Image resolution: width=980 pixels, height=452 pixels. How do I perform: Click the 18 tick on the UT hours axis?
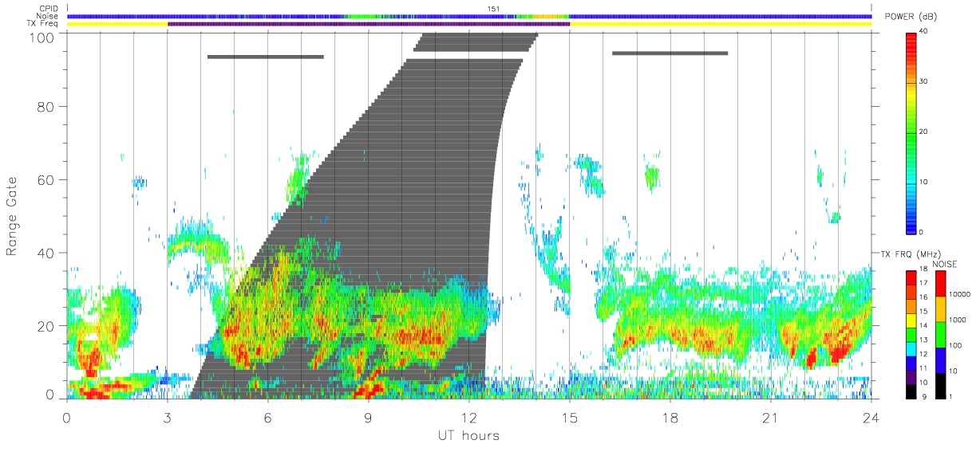click(x=670, y=417)
